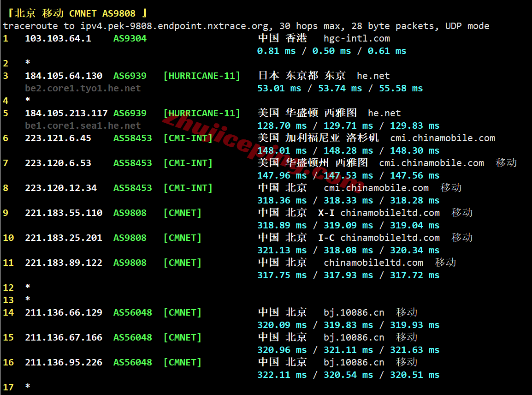
Task: Click hostname be1.core1.sea1.he.net
Action: pyautogui.click(x=83, y=126)
